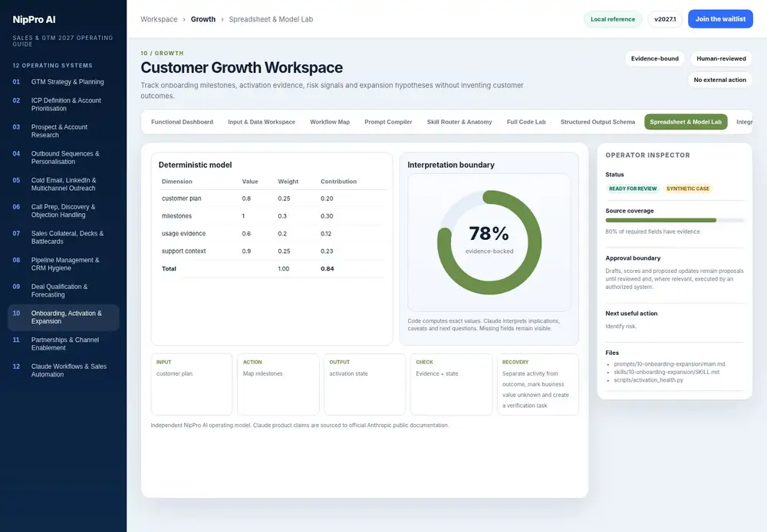
Task: Select the Spreadsheet & Model Lab tab
Action: (x=685, y=122)
